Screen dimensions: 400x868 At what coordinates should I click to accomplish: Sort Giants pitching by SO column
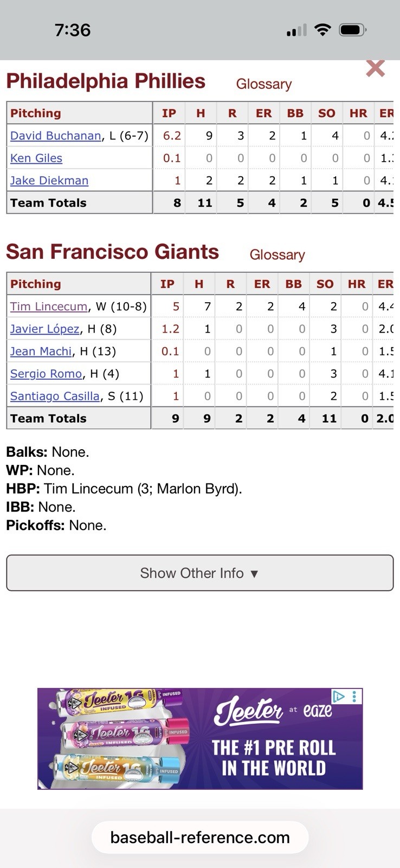tap(325, 284)
